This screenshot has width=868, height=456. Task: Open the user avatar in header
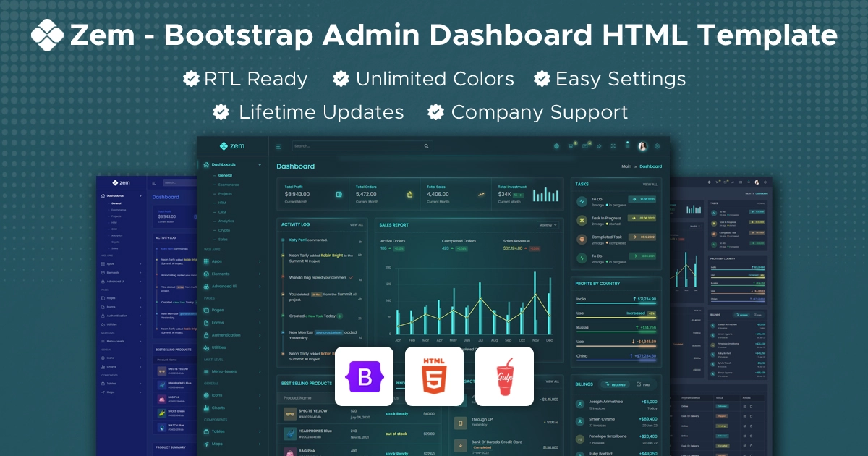click(642, 145)
